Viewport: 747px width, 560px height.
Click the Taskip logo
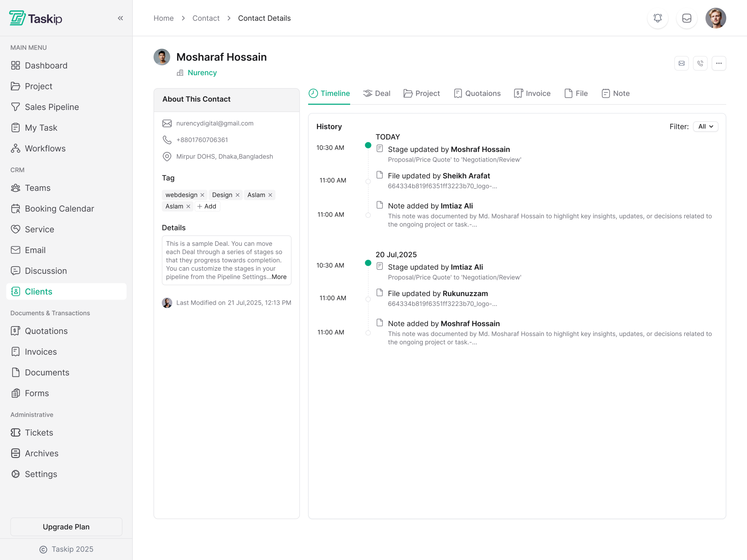[x=36, y=18]
